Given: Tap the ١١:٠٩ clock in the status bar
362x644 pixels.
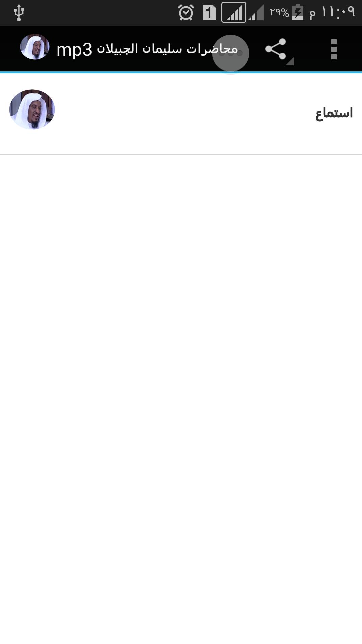Looking at the screenshot, I should coord(338,12).
